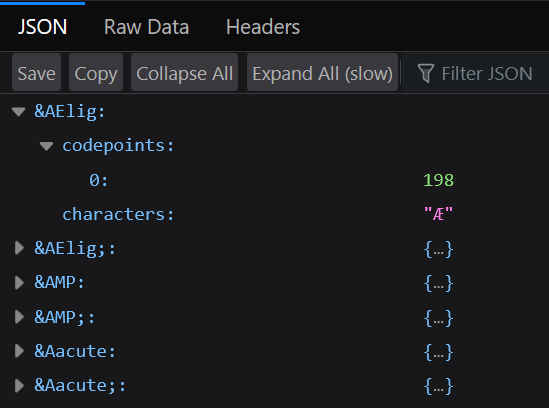Click the funnel filter icon
The image size is (549, 408).
coord(426,73)
